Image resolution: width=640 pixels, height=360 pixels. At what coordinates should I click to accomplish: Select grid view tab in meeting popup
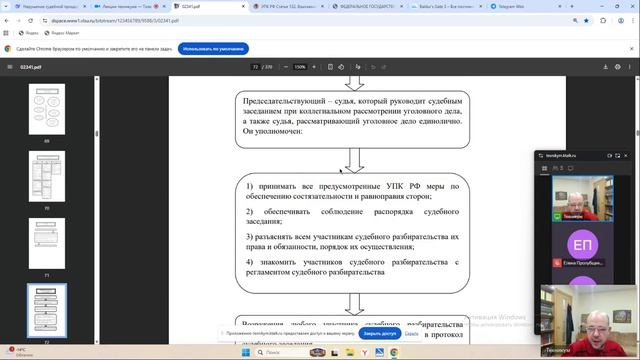(x=544, y=168)
